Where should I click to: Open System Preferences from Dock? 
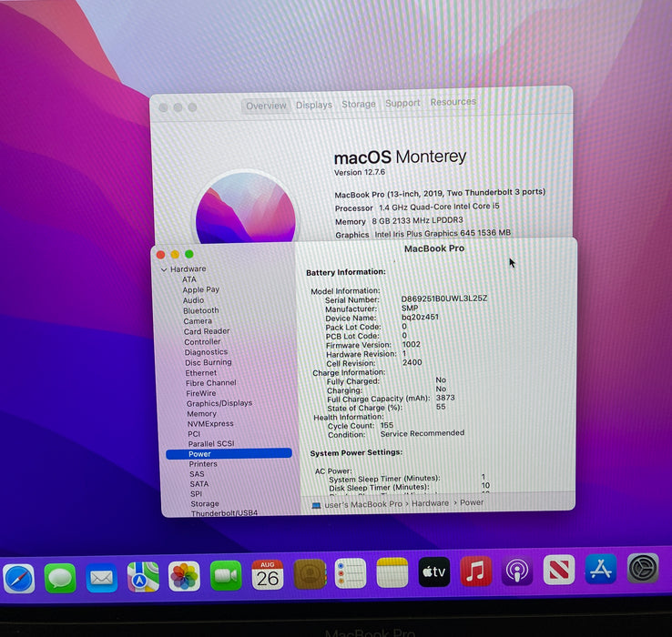[x=643, y=568]
